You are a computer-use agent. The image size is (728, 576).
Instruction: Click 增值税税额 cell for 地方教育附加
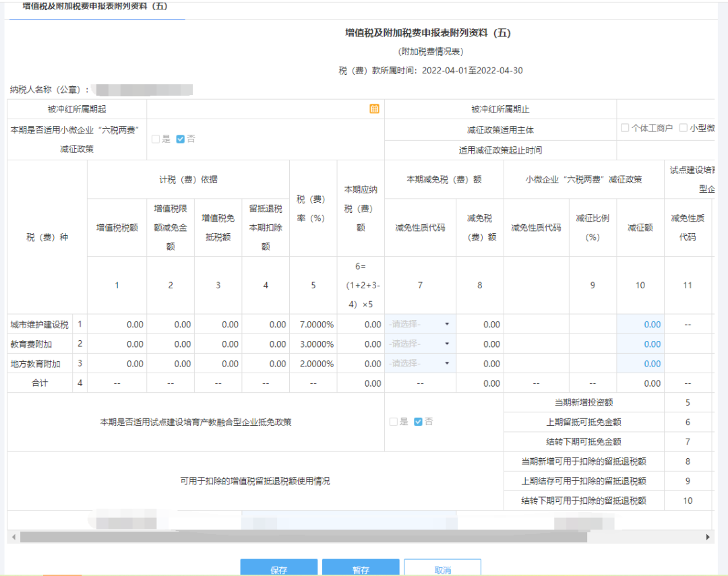[x=117, y=364]
